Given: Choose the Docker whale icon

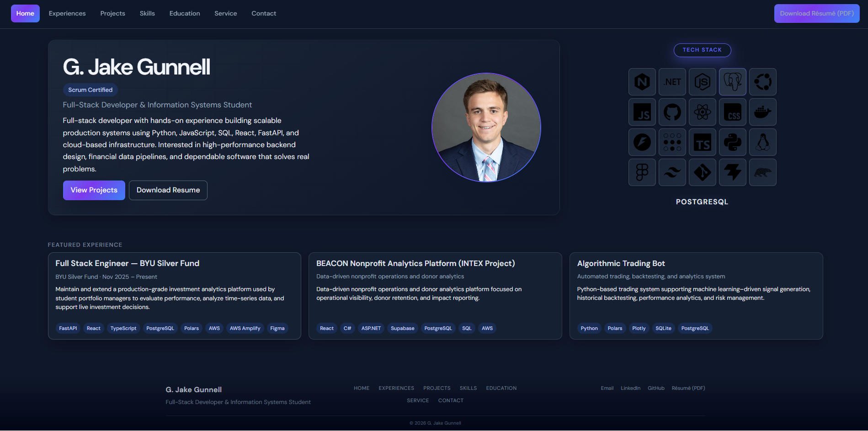Looking at the screenshot, I should click(762, 112).
